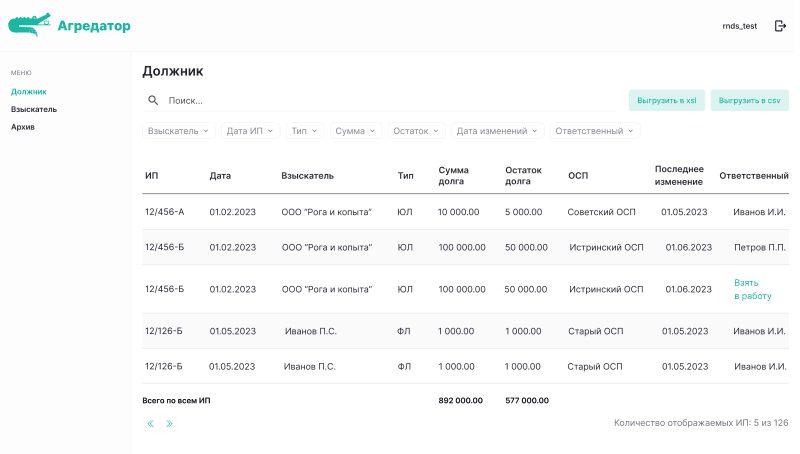Screen dimensions: 800x454
Task: Expand the Сумма filter
Action: 356,131
